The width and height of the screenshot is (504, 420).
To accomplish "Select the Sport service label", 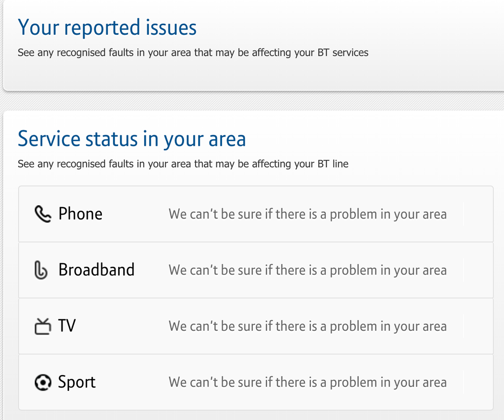I will coord(77,382).
